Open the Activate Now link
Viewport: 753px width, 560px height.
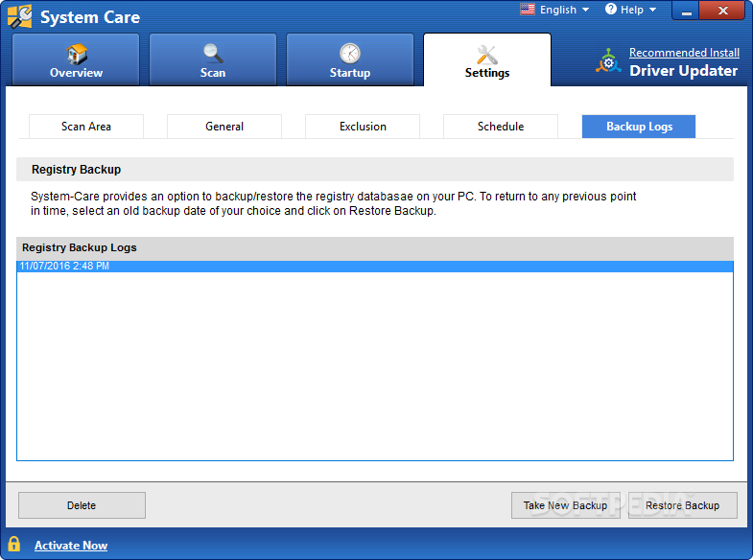[x=71, y=545]
